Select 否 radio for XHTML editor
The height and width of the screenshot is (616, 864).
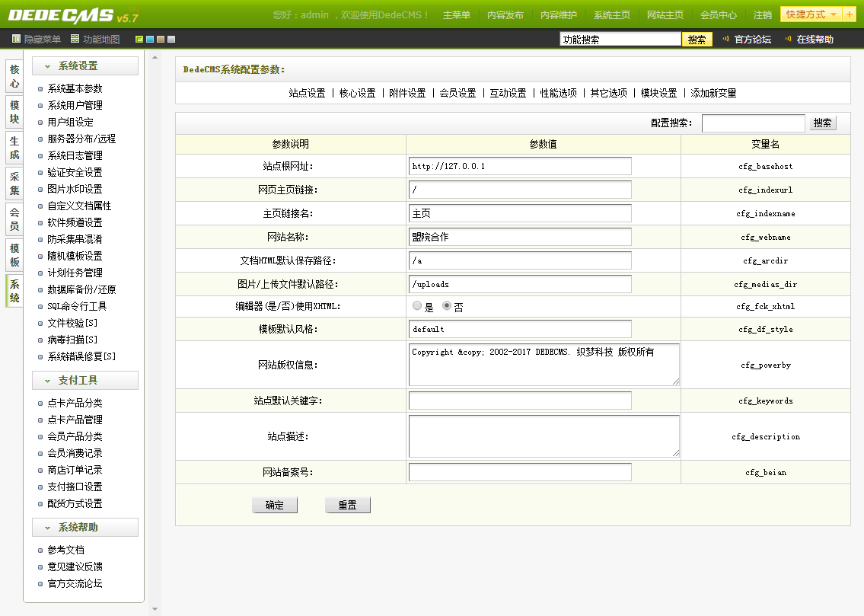pos(447,306)
